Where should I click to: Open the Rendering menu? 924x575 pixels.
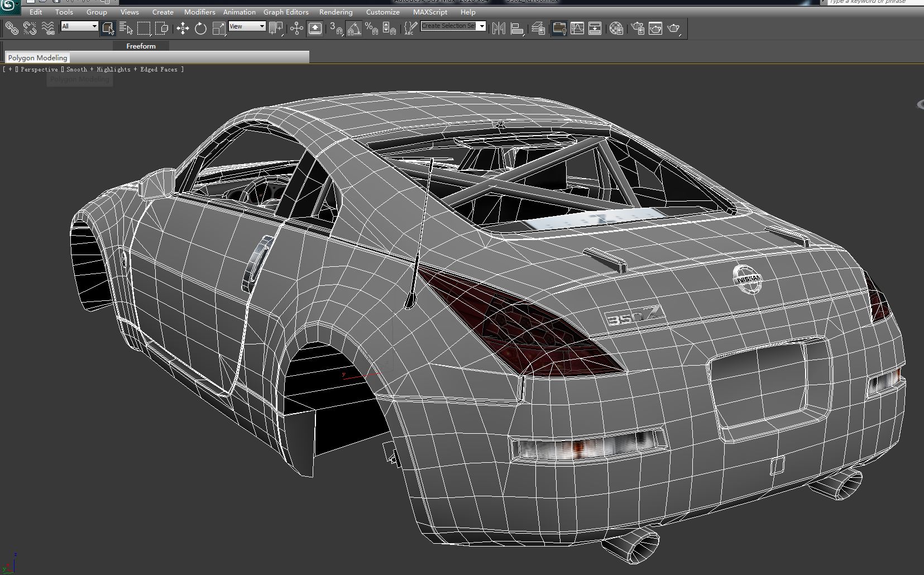(x=336, y=12)
